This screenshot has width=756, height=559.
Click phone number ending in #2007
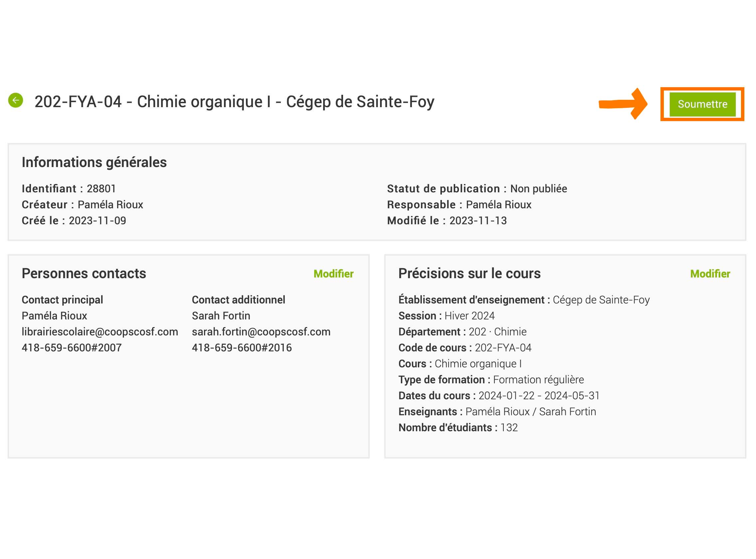72,347
